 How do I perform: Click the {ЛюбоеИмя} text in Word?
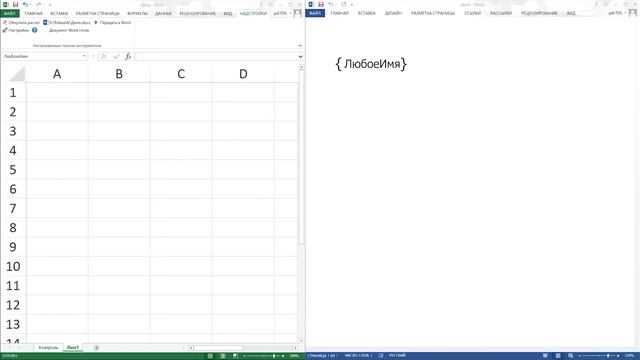[x=371, y=64]
